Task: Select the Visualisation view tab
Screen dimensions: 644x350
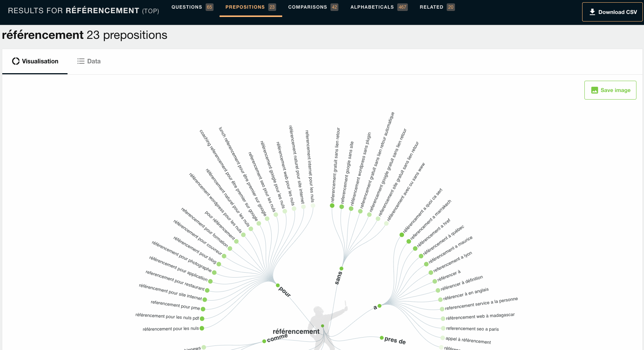Action: (x=35, y=61)
